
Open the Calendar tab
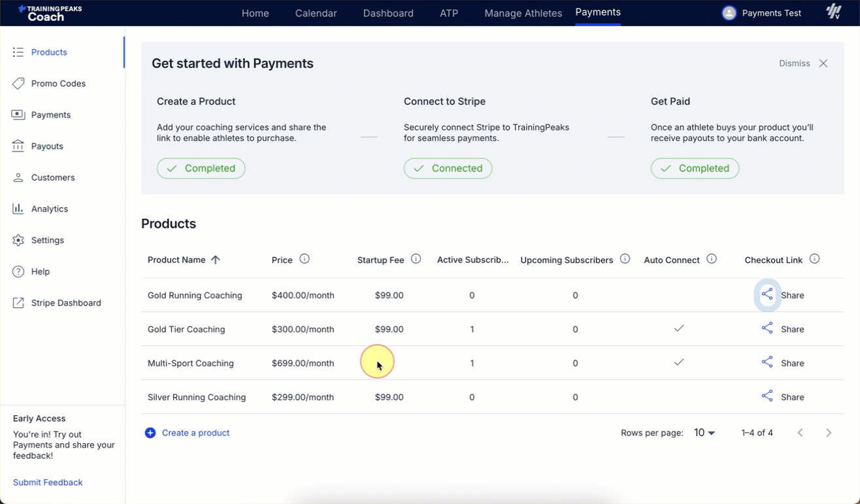click(316, 13)
